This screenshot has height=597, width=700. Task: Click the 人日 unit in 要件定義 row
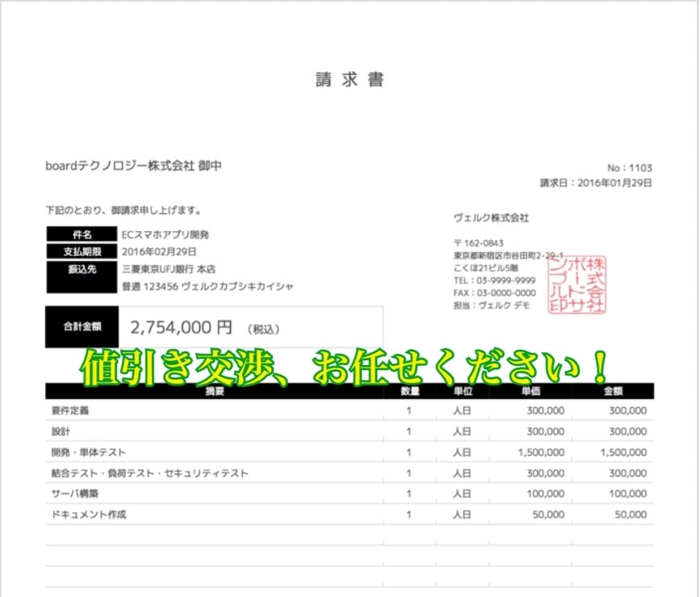click(x=462, y=410)
